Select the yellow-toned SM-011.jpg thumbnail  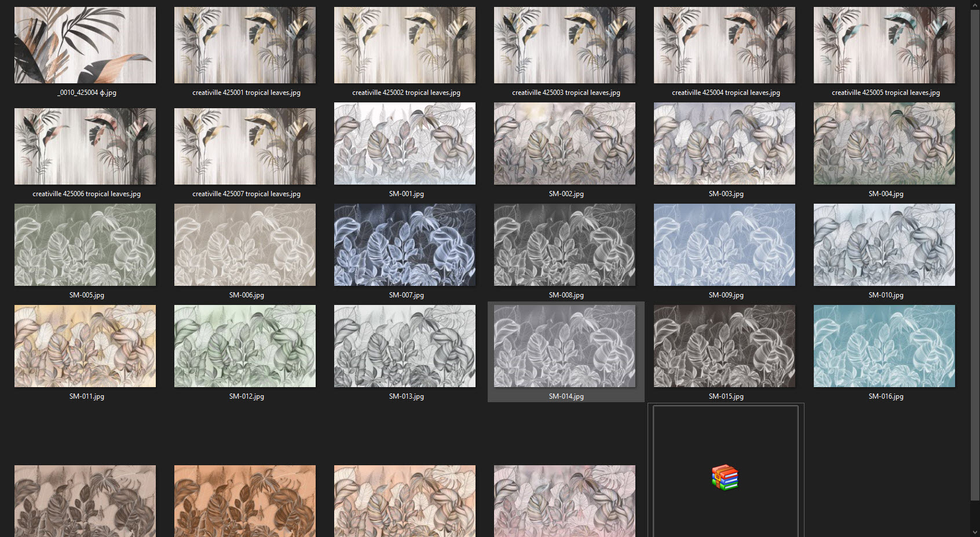[85, 346]
